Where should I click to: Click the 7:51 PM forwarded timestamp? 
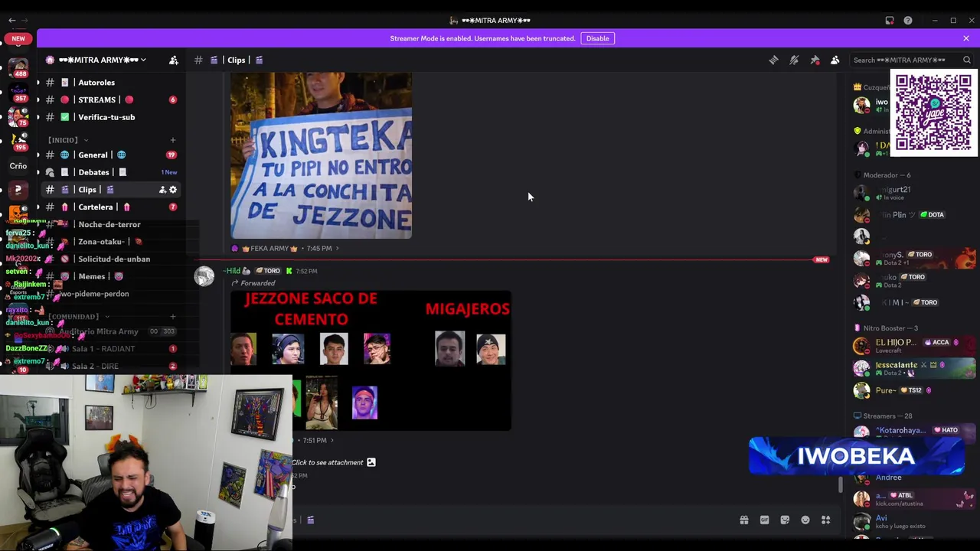coord(315,440)
